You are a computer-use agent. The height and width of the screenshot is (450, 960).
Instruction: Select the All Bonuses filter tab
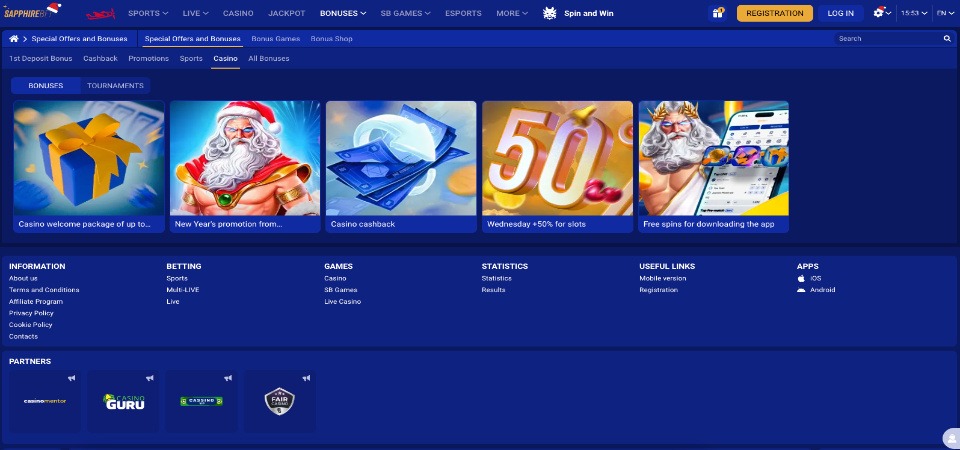269,59
